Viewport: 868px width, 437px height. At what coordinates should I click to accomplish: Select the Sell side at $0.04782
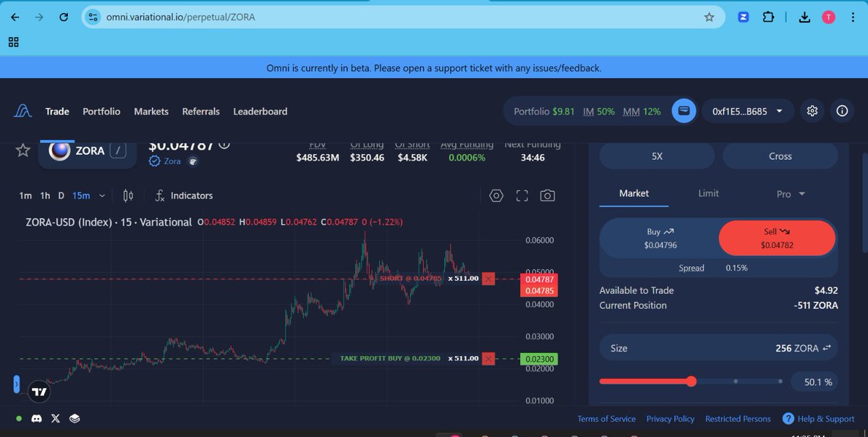[777, 239]
